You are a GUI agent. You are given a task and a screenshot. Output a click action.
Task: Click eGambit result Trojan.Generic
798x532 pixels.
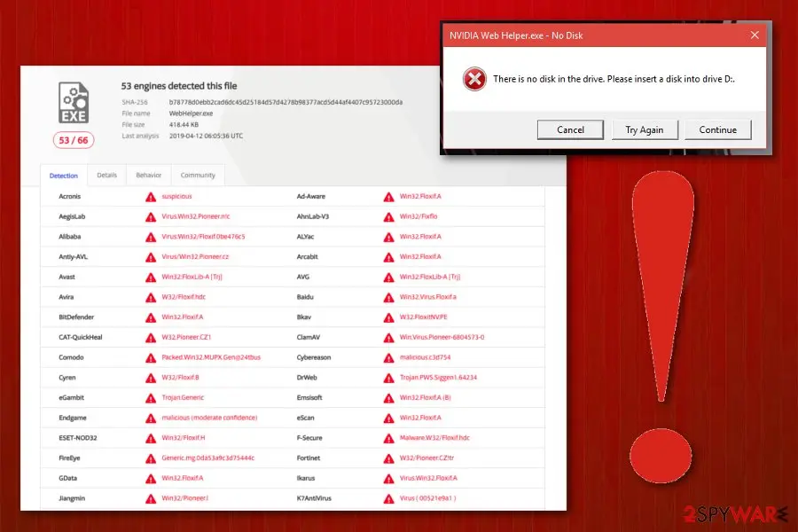tap(182, 397)
